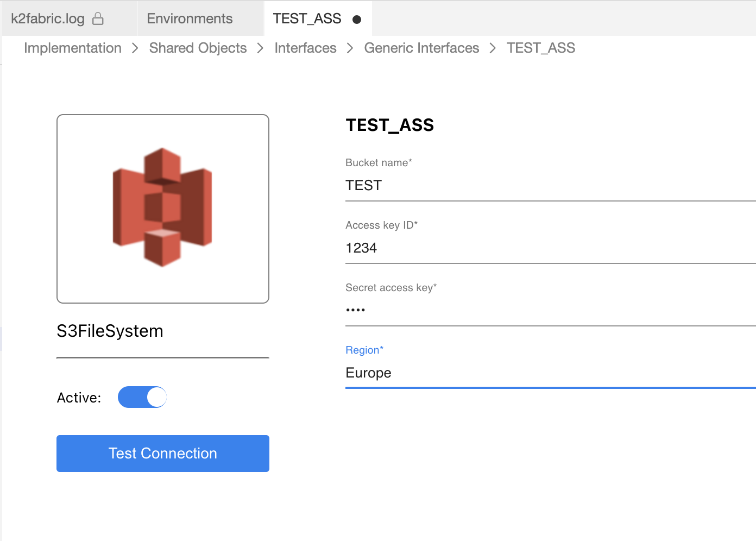
Task: Click chevron after Generic Interfaces breadcrumb
Action: 493,48
